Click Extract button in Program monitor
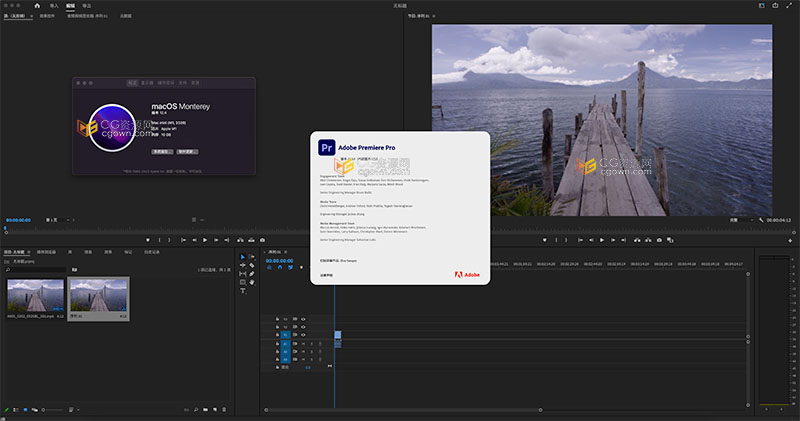This screenshot has width=800, height=421. (x=648, y=240)
